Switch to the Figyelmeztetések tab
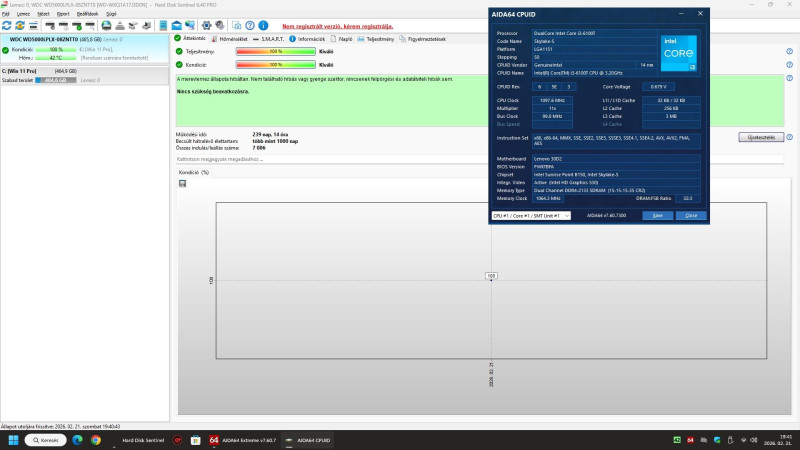 tap(422, 39)
